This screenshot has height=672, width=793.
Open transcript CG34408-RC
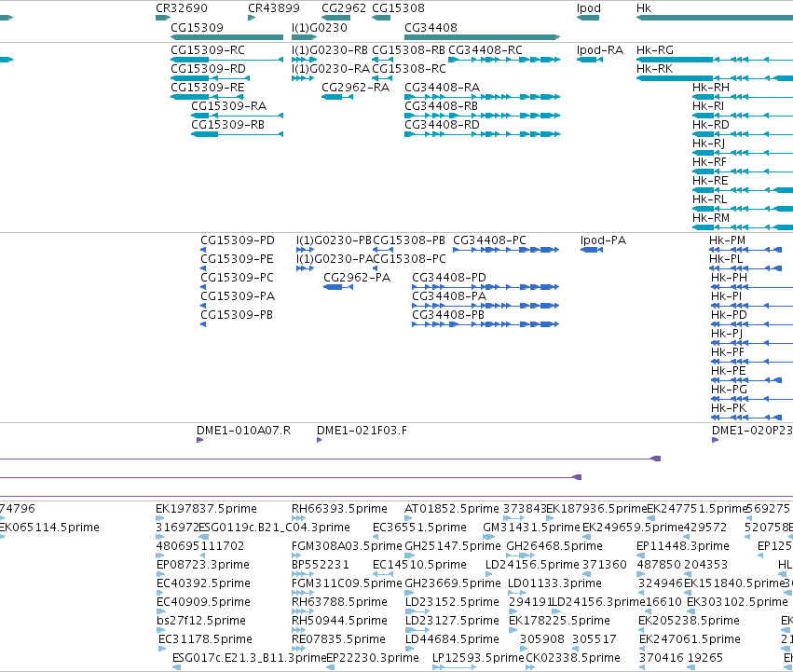pyautogui.click(x=504, y=60)
